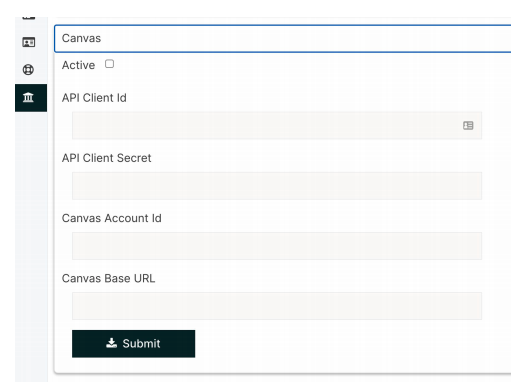The width and height of the screenshot is (522, 386).
Task: Open the lifebuoy support icon
Action: (28, 70)
